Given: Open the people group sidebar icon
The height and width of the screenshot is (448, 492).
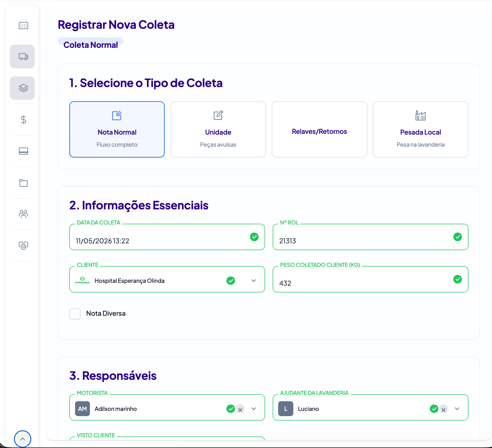Looking at the screenshot, I should click(23, 214).
